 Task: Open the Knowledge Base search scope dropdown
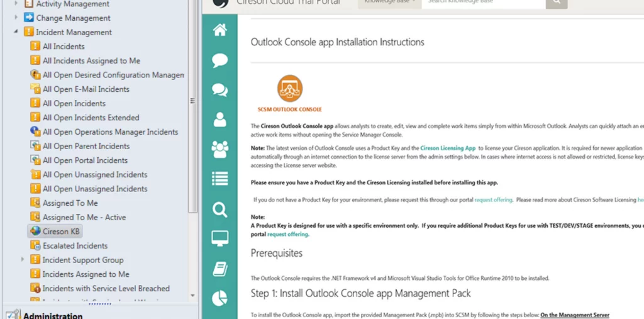389,3
